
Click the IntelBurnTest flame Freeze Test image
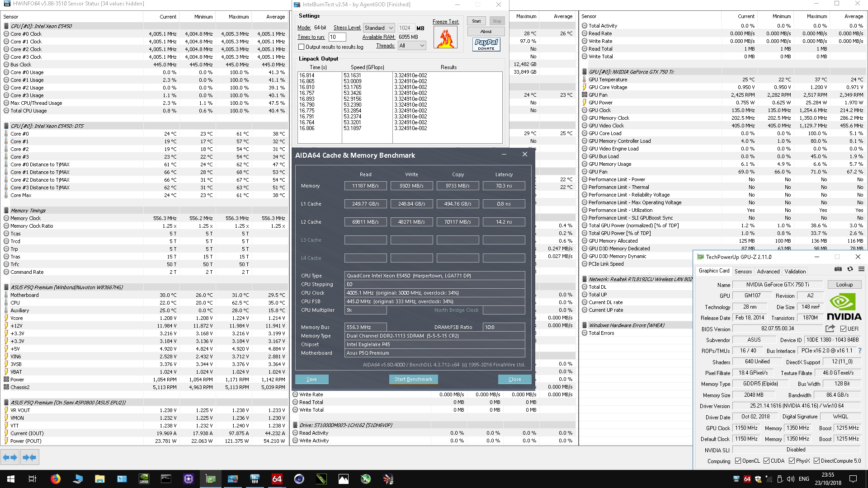click(x=445, y=37)
